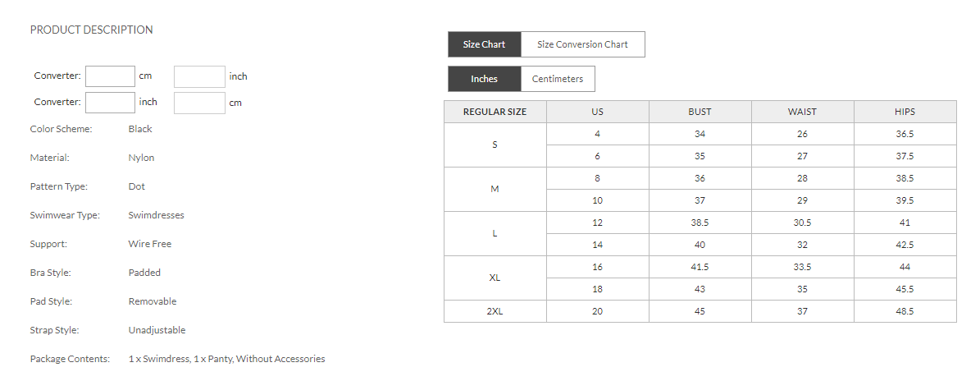This screenshot has width=980, height=381.
Task: Click the Package Contents description text
Action: tap(226, 359)
